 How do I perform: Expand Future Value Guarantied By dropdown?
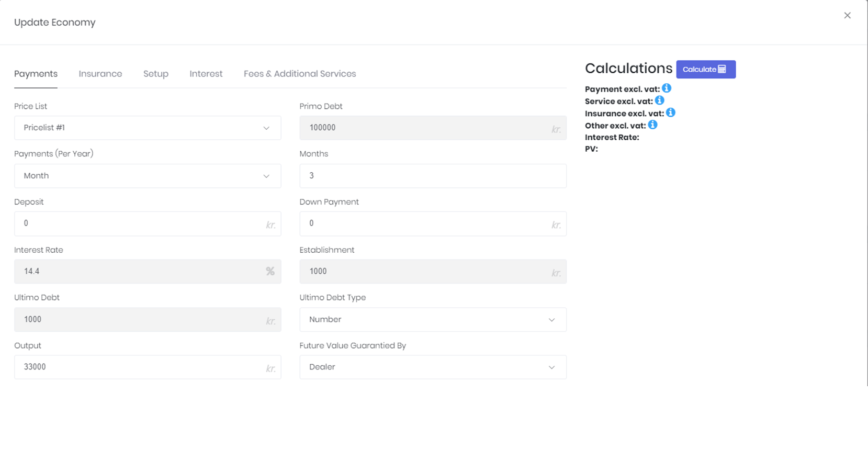click(x=433, y=367)
